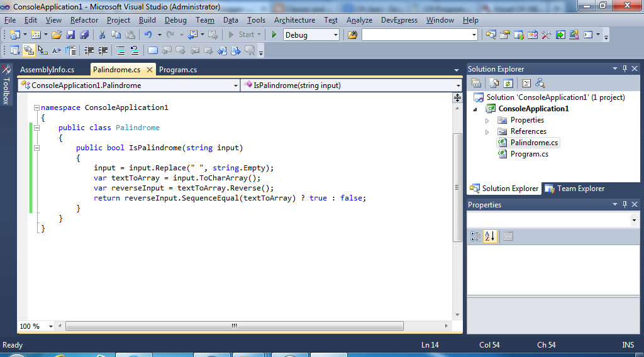This screenshot has height=357, width=644.
Task: Open the IsPalindrome member dropdown
Action: coord(458,85)
